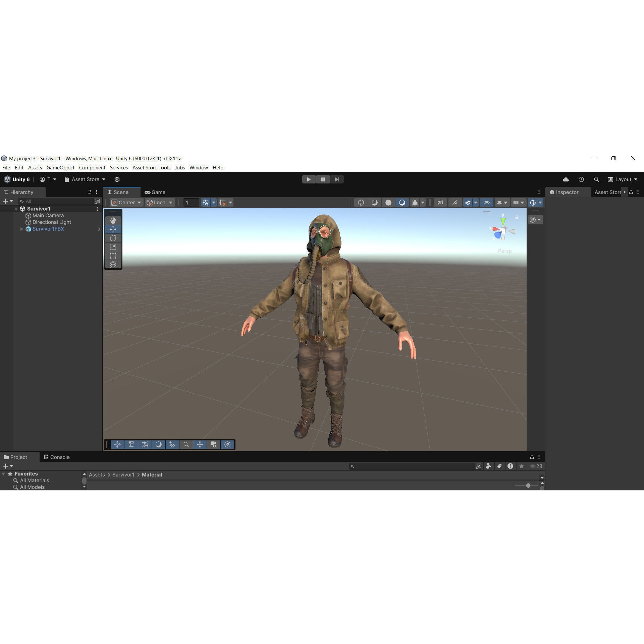
Task: Open grid snapping settings dropdown arrow
Action: point(230,203)
